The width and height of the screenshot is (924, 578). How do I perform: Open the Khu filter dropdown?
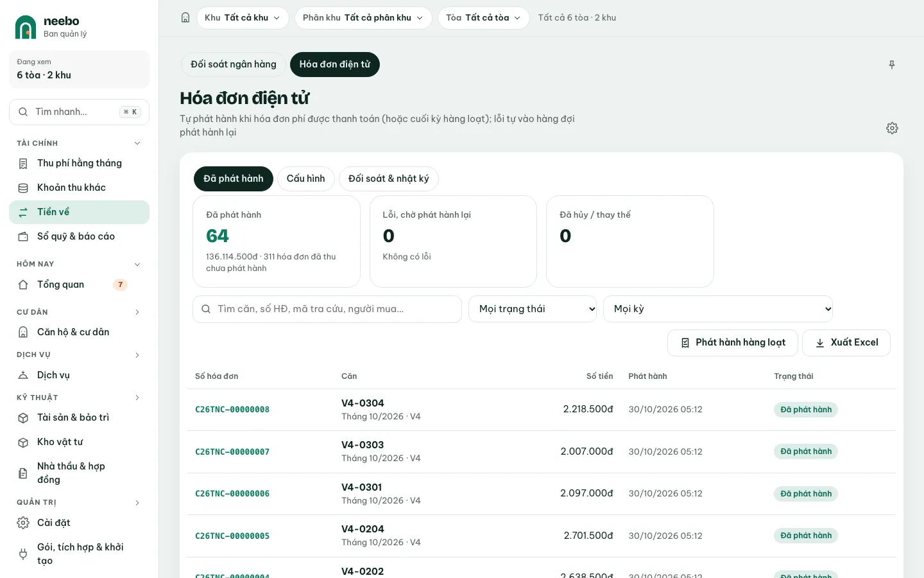pos(243,18)
